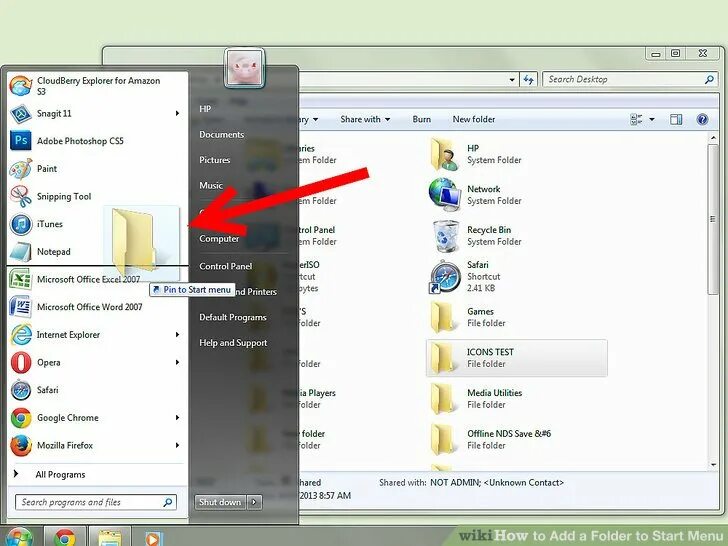Click the change view icon
Viewport: 728px width, 546px height.
click(x=636, y=119)
